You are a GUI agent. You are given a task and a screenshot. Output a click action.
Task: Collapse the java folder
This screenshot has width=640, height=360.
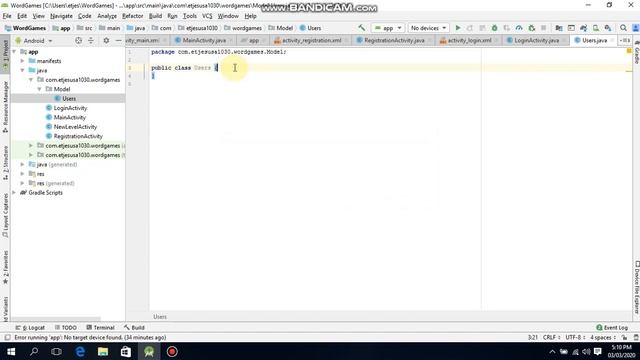coord(22,70)
